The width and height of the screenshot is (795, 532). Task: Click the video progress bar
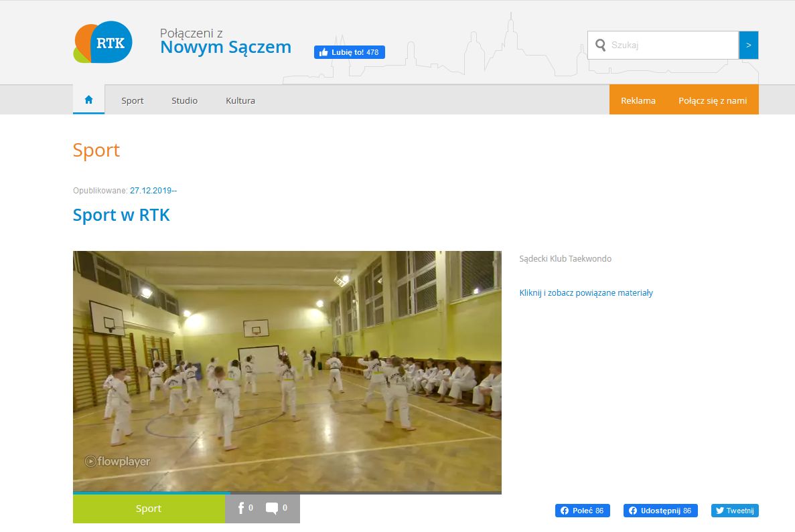pos(287,493)
